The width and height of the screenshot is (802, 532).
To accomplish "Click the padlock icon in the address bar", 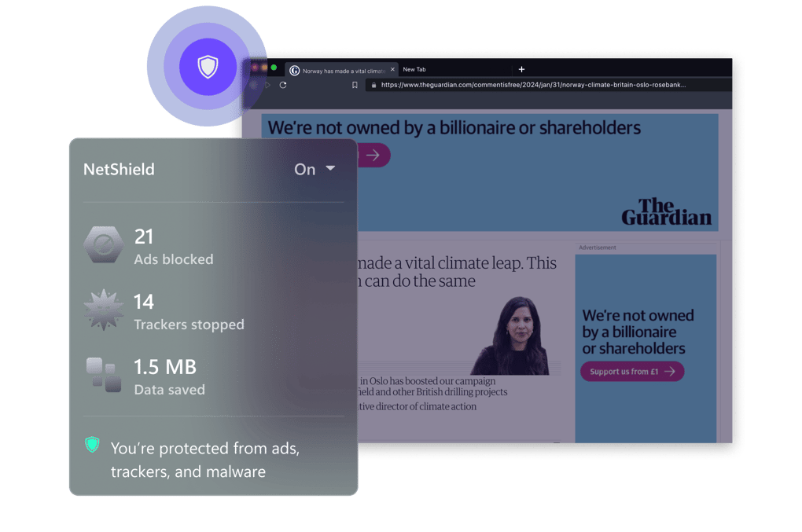I will tap(373, 85).
